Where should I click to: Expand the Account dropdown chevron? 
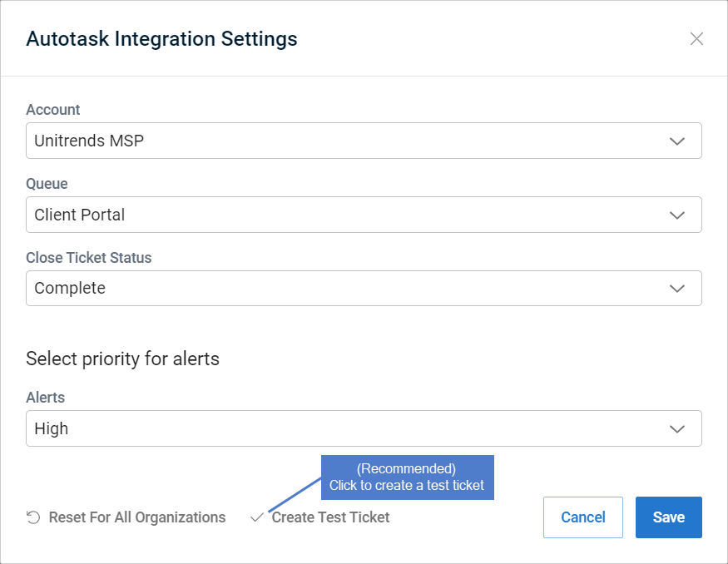677,141
